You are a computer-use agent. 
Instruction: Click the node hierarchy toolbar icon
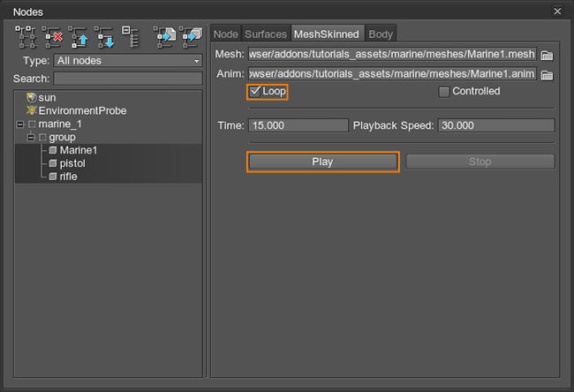26,35
